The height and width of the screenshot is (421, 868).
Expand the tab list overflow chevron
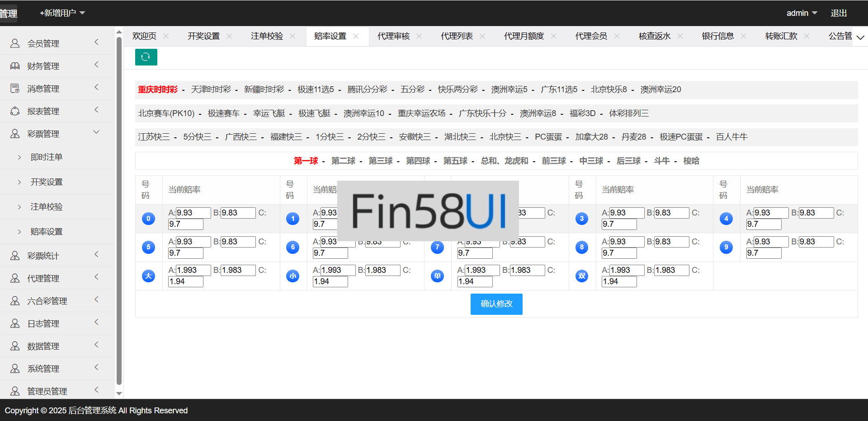click(x=860, y=37)
